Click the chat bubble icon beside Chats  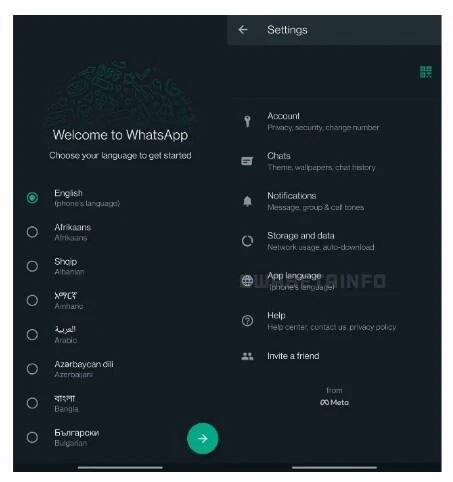point(247,161)
